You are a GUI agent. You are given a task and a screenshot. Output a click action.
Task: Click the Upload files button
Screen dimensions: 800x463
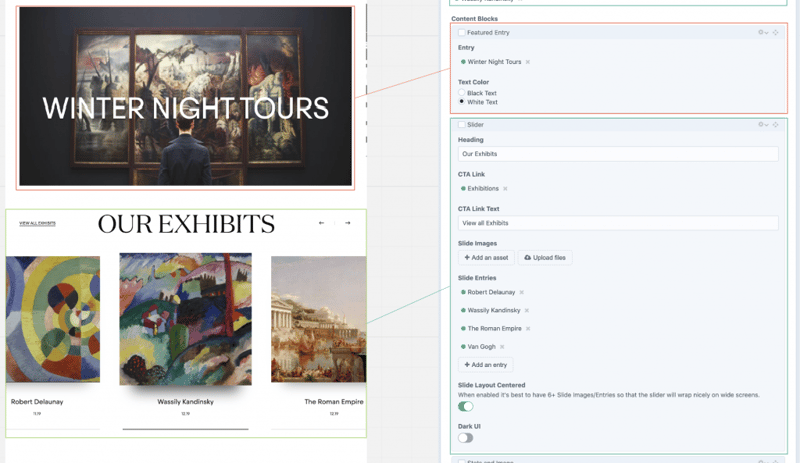pos(545,258)
